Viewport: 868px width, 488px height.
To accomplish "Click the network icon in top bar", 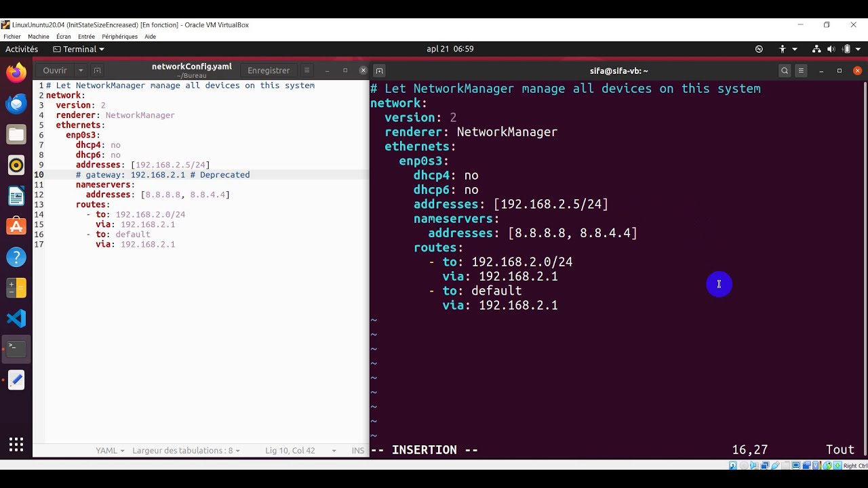I will click(816, 49).
